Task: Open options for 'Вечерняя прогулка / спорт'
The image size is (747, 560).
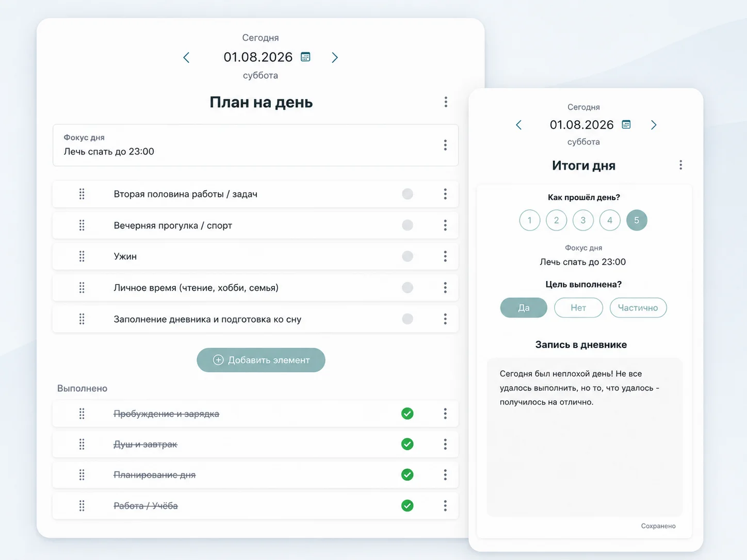Action: (445, 225)
